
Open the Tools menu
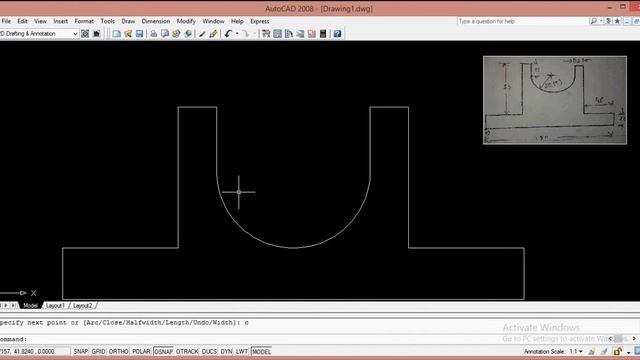pos(107,21)
